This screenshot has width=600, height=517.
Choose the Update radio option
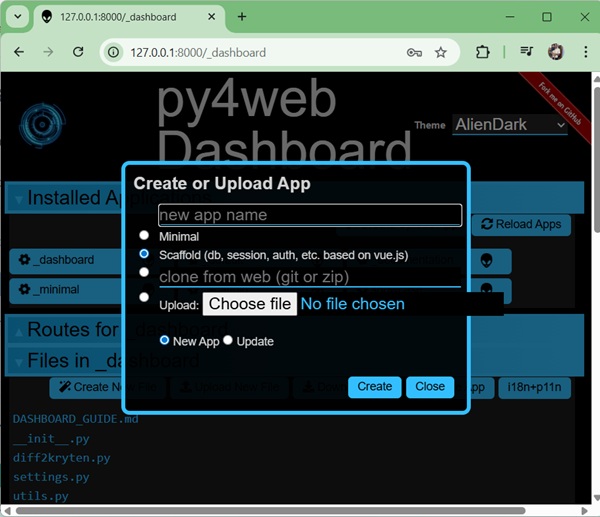tap(228, 340)
